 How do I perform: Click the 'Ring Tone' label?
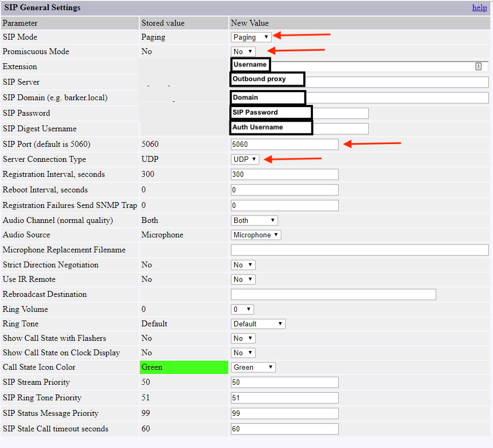(x=20, y=324)
